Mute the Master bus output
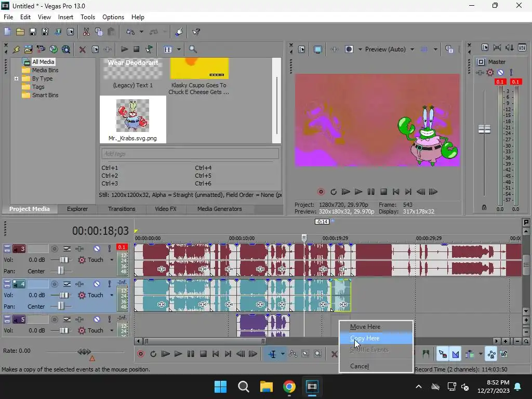Screen dimensions: 532x399 coord(500,72)
